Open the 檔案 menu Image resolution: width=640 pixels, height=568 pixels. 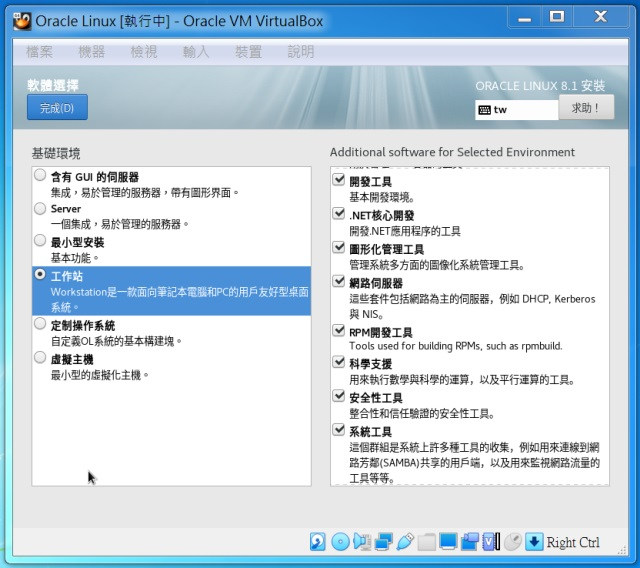tap(40, 52)
